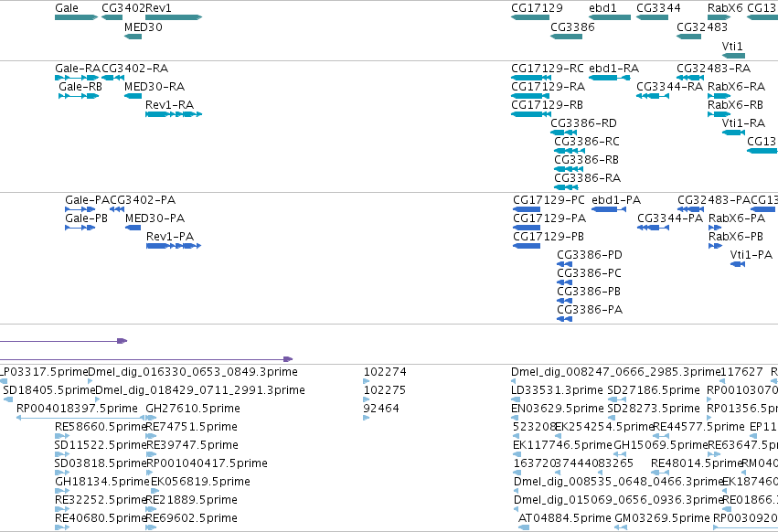
Task: Select the CG3386-RB transcript
Action: point(569,169)
